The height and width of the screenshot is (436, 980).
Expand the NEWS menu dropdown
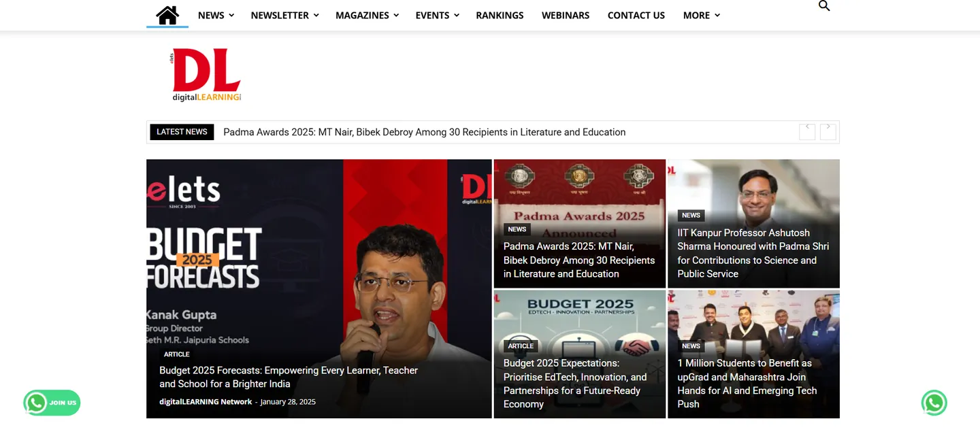point(216,15)
